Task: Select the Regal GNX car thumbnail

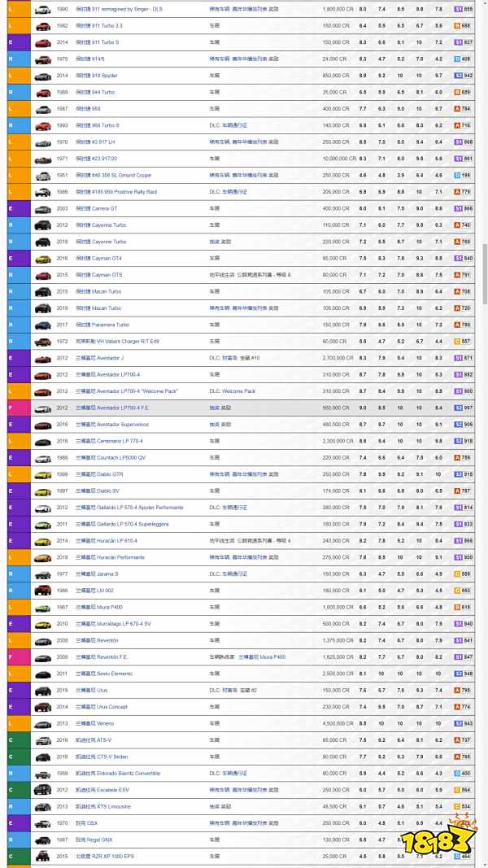Action: pos(42,840)
